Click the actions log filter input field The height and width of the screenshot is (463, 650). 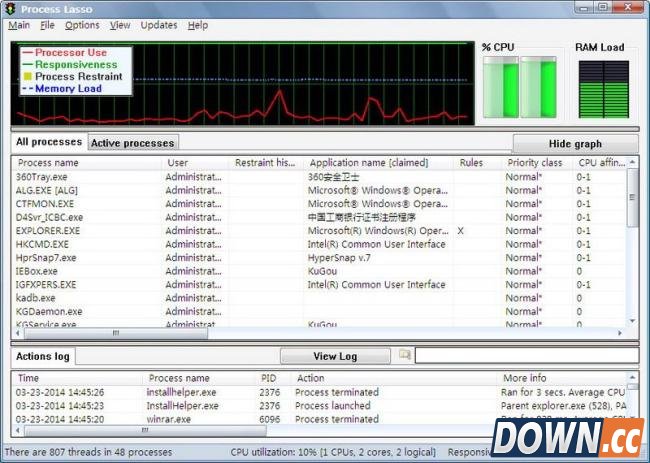click(x=527, y=355)
